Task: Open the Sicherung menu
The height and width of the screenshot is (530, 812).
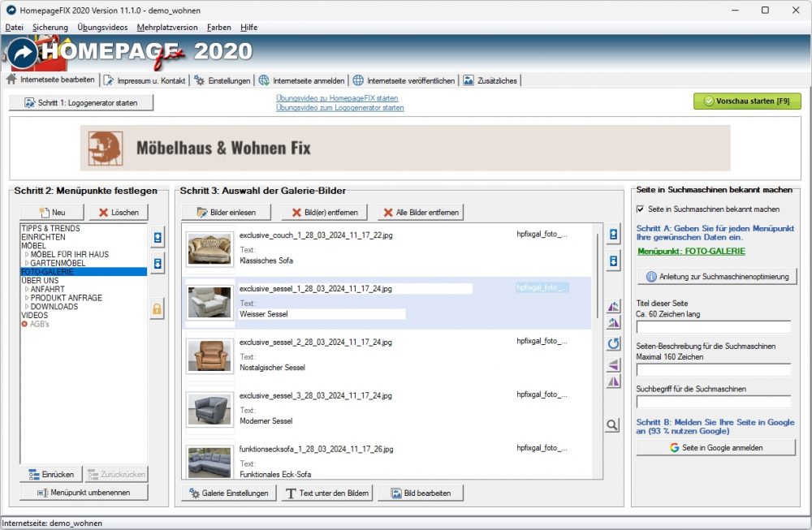Action: pos(50,28)
